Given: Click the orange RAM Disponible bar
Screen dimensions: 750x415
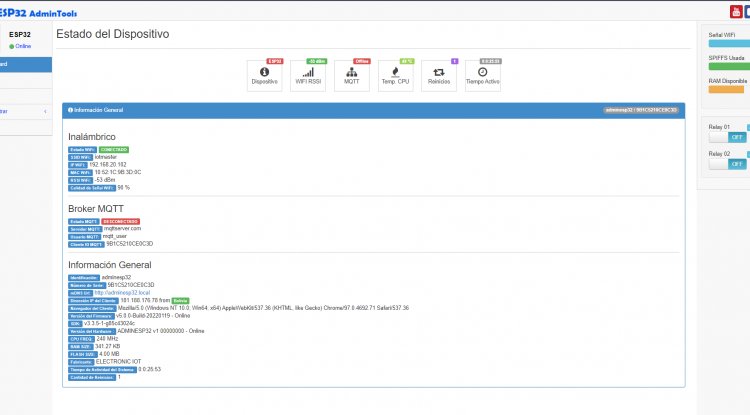Looking at the screenshot, I should [726, 89].
